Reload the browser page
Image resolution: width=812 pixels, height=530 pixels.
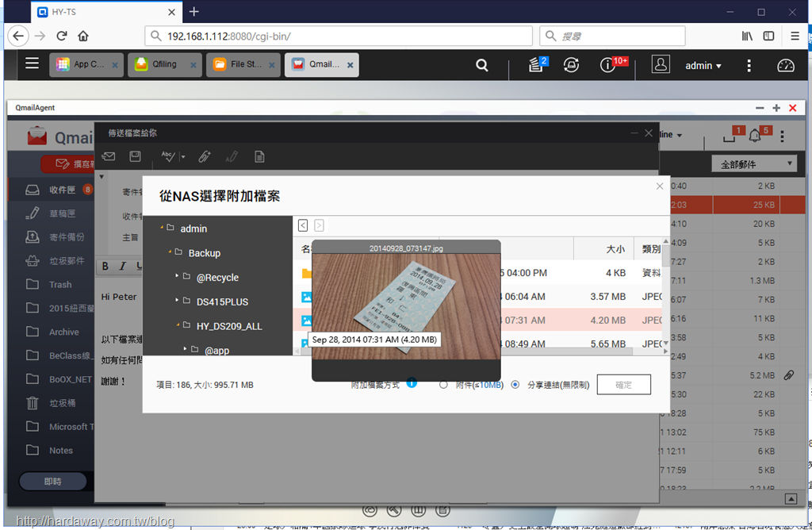point(62,36)
